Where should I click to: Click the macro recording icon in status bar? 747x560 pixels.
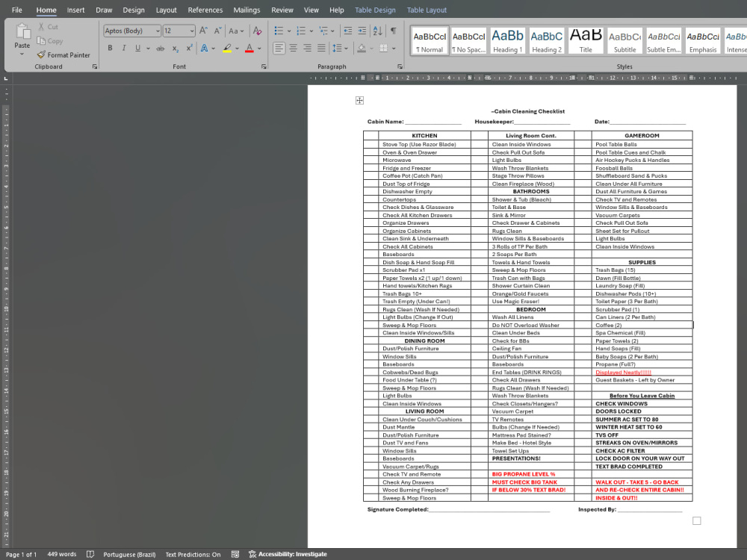pyautogui.click(x=235, y=554)
